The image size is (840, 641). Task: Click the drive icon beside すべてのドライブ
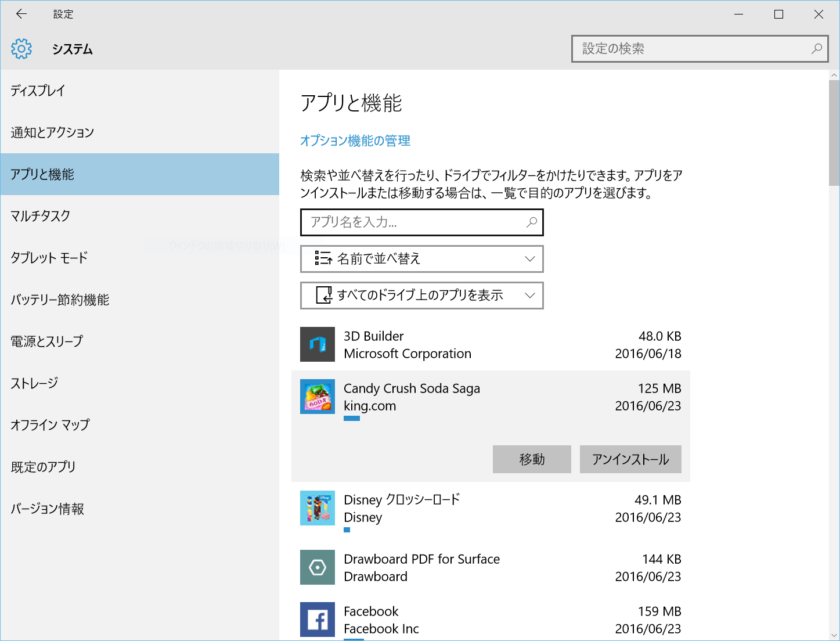pos(323,295)
